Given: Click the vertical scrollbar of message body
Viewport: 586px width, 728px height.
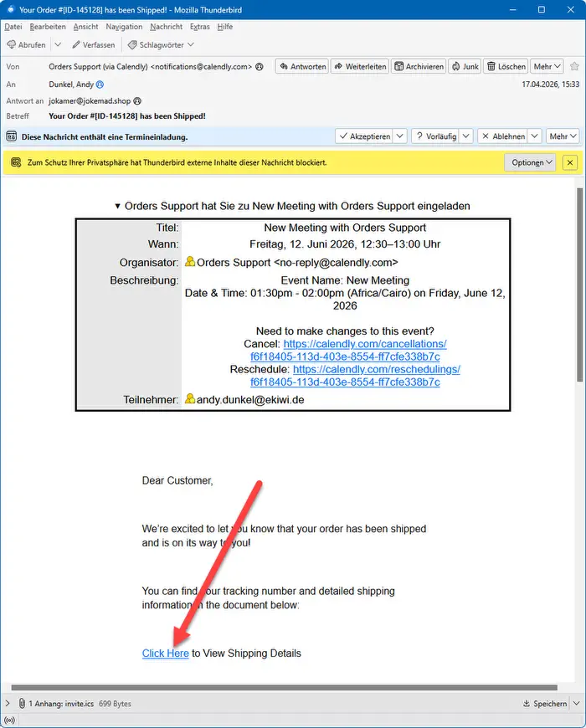Looking at the screenshot, I should (579, 285).
